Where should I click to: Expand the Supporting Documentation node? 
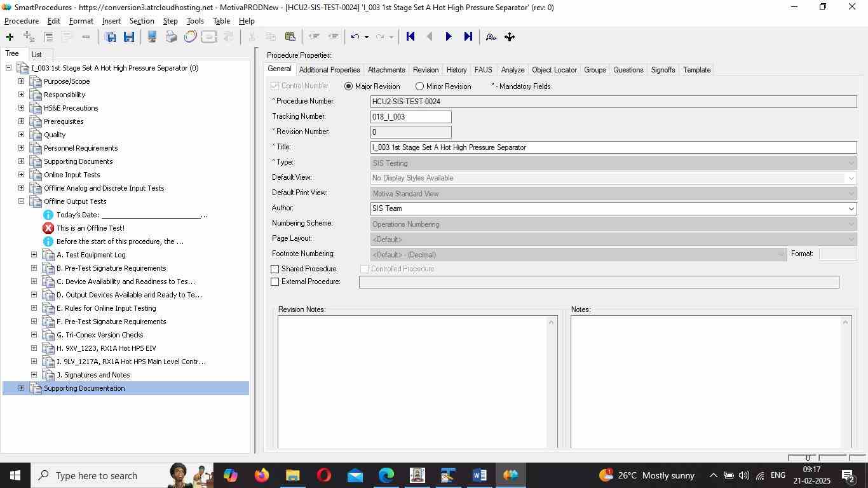21,388
